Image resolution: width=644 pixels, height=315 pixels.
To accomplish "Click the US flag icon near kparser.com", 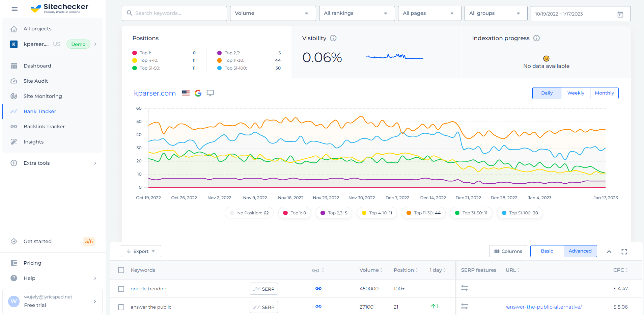I will (x=186, y=93).
